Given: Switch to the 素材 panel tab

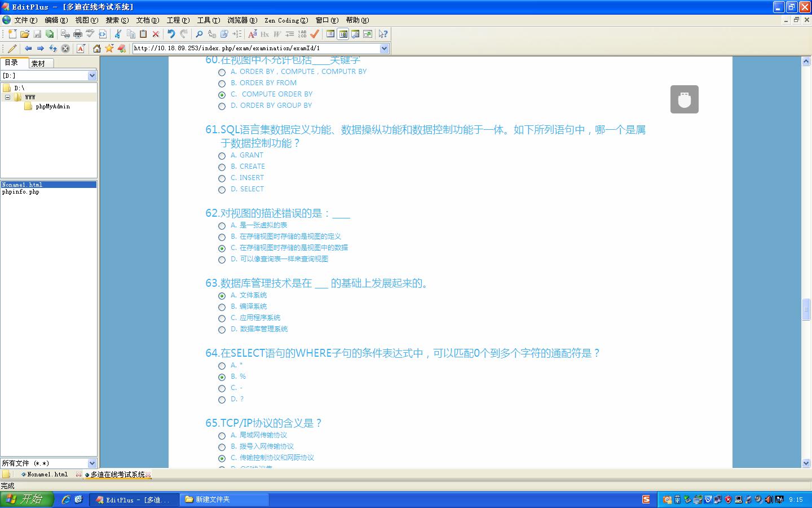Looking at the screenshot, I should point(38,63).
